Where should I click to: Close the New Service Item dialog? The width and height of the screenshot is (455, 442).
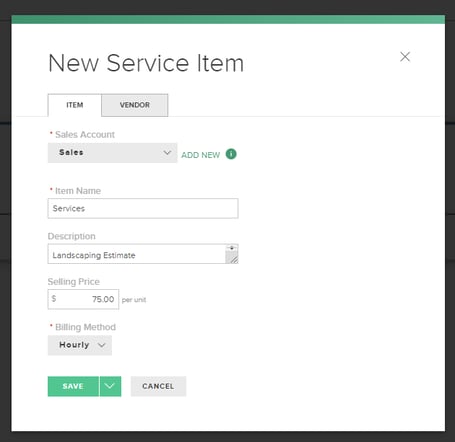(x=405, y=57)
